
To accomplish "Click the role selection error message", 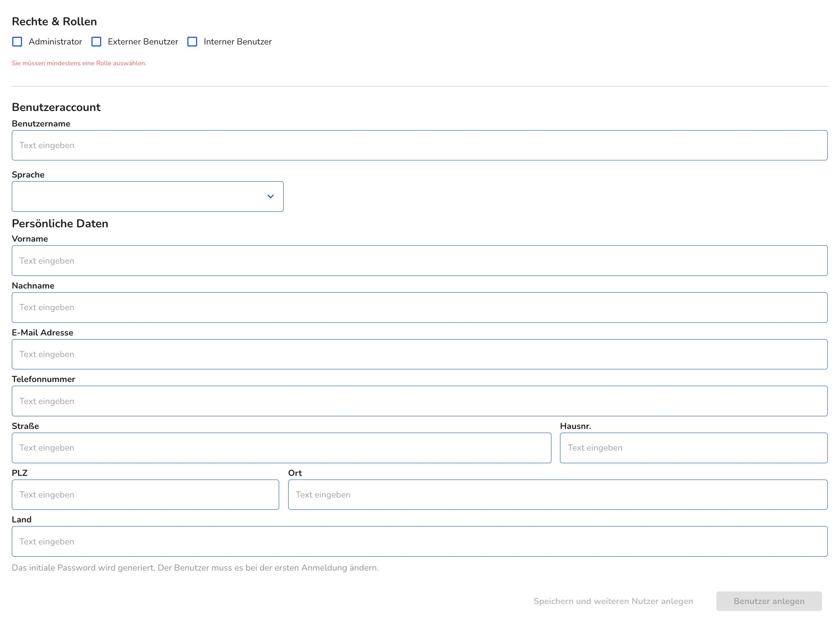I will coord(79,63).
